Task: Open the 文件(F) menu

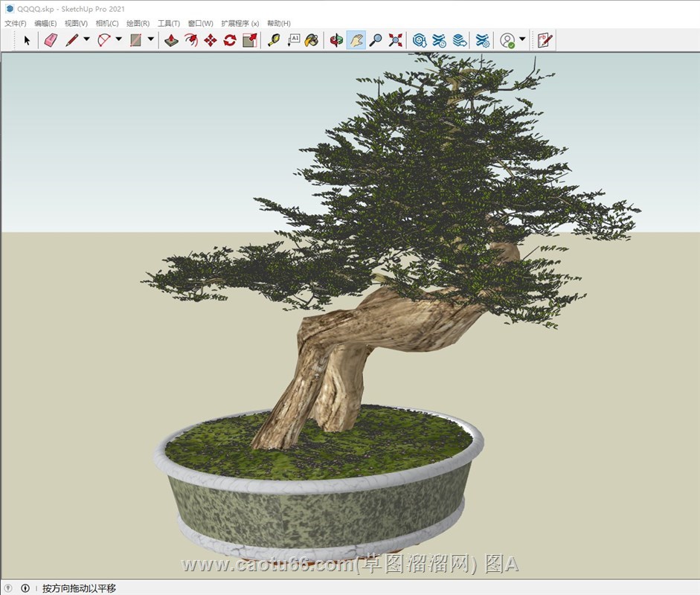Action: pyautogui.click(x=16, y=24)
